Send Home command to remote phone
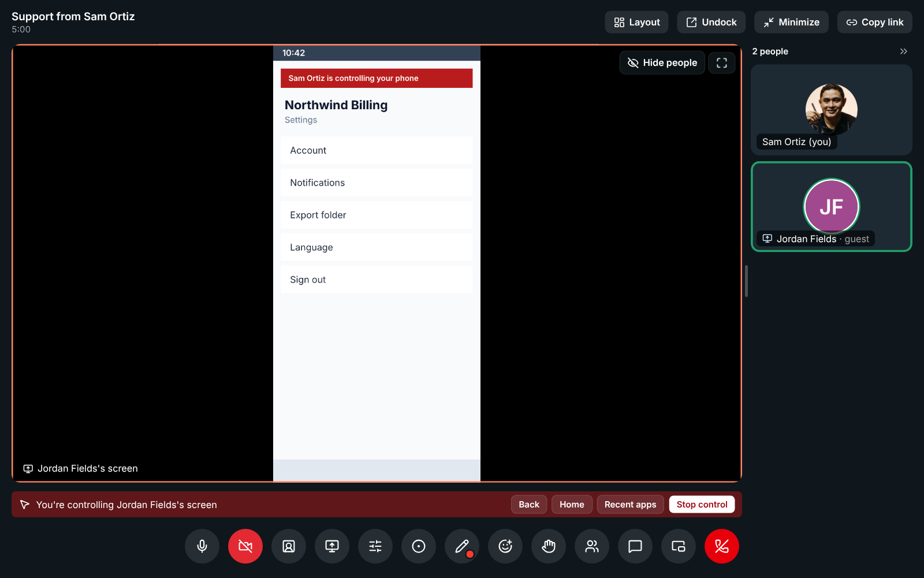 pyautogui.click(x=572, y=505)
